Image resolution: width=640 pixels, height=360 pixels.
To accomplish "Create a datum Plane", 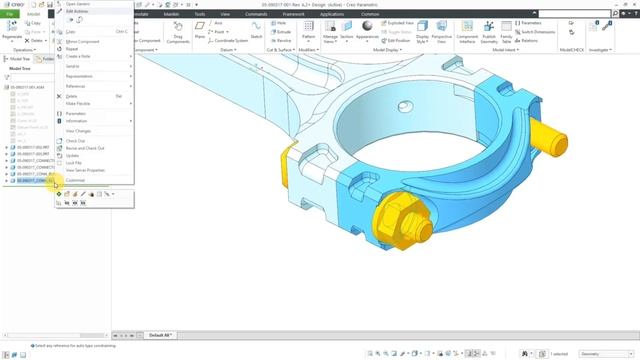I will click(200, 30).
